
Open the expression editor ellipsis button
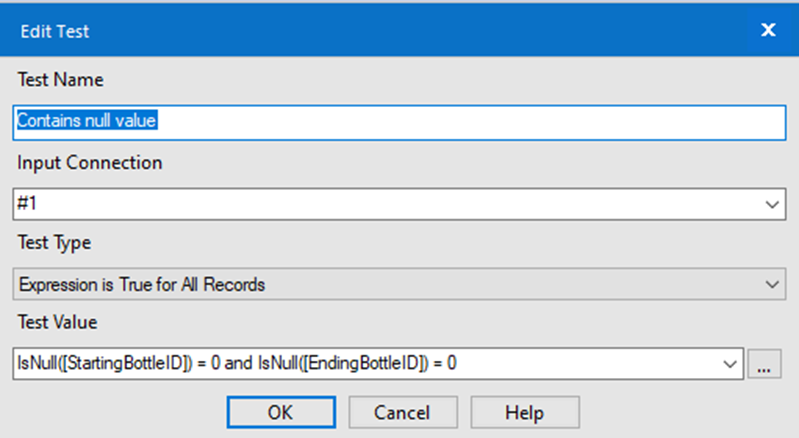(764, 364)
